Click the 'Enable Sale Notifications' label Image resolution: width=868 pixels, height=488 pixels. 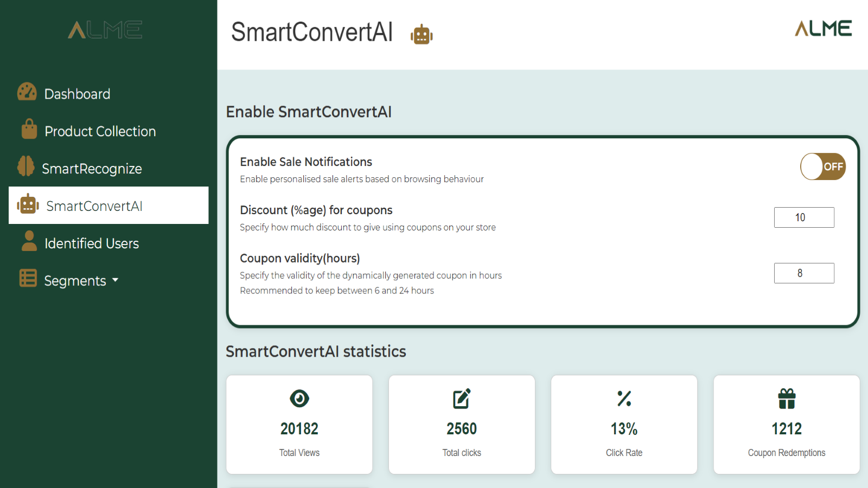(x=306, y=162)
